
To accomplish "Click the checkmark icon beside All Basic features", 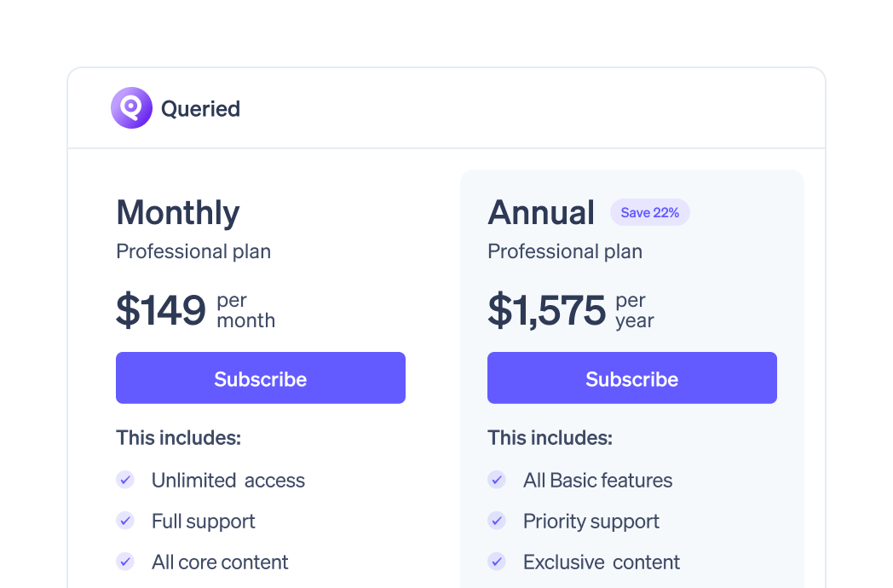I will click(497, 480).
